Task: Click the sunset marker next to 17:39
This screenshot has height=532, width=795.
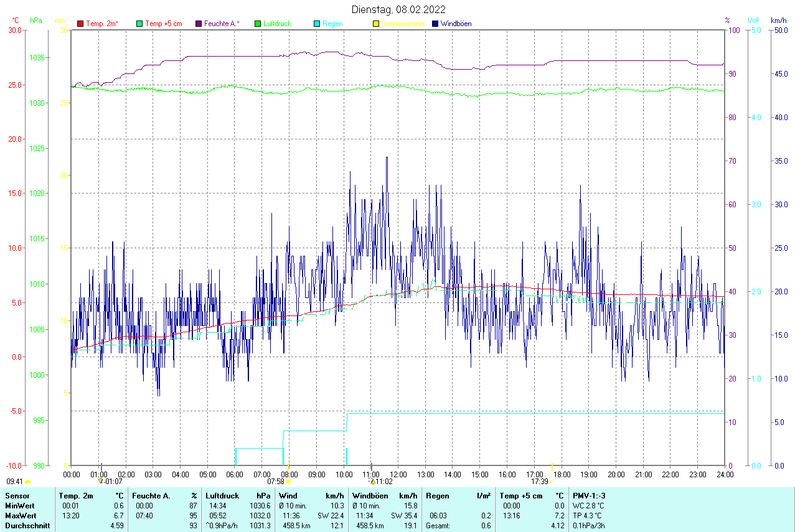Action: (x=552, y=481)
